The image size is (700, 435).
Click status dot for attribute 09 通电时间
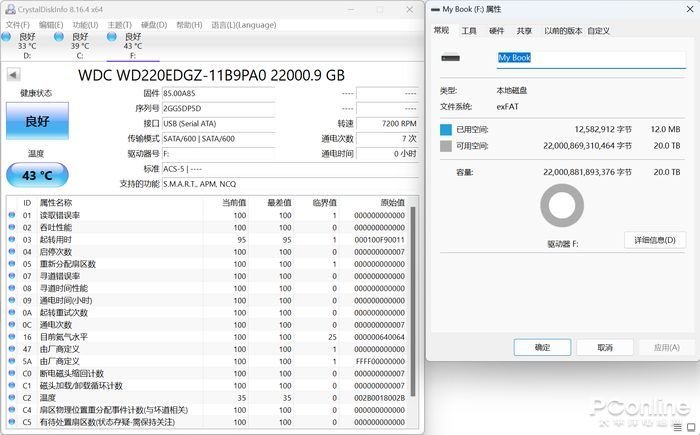[12, 300]
